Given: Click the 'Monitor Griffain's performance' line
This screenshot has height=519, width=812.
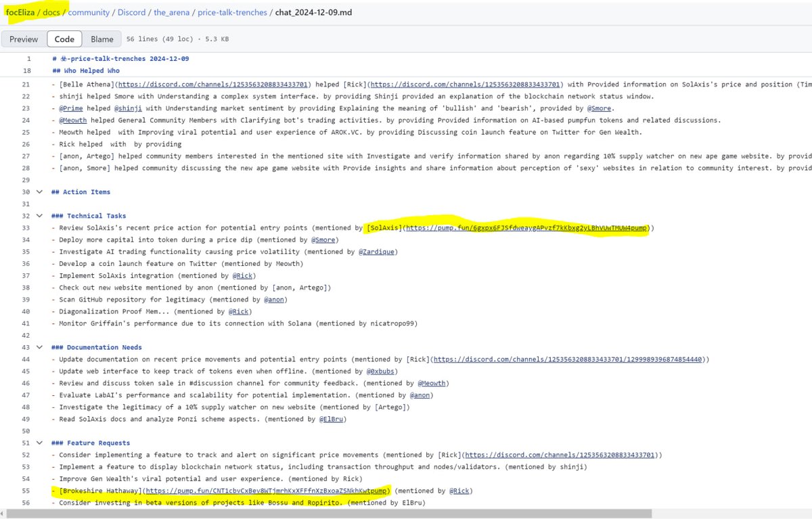Looking at the screenshot, I should click(x=235, y=323).
